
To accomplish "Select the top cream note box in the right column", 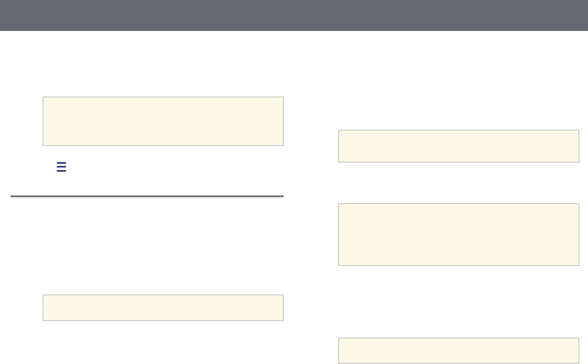I will pyautogui.click(x=459, y=146).
